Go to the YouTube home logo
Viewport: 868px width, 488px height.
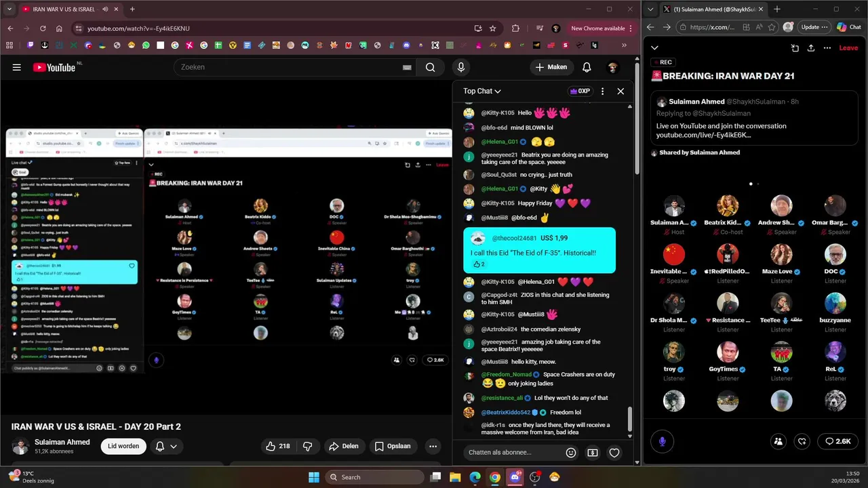pyautogui.click(x=54, y=67)
